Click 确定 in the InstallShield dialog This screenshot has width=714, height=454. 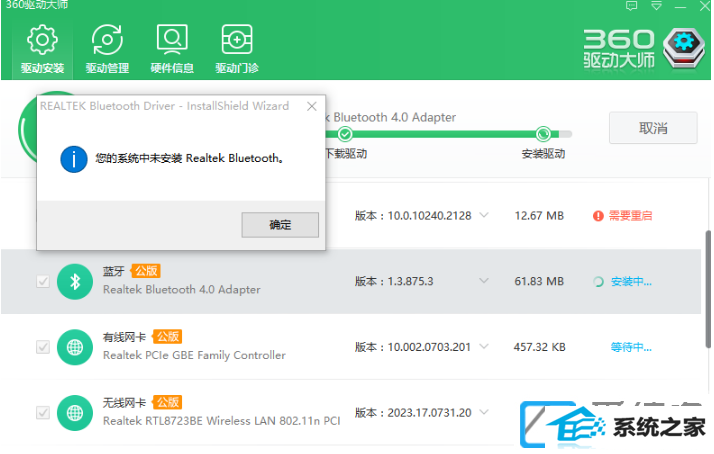tap(280, 224)
